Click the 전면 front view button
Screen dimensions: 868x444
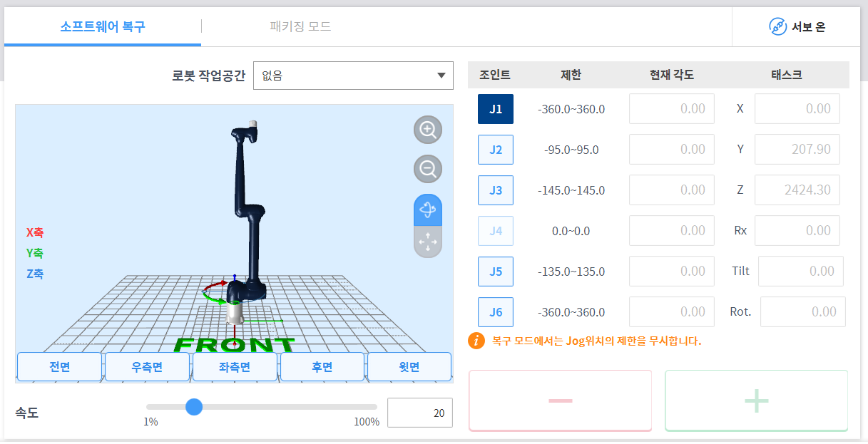pos(59,367)
